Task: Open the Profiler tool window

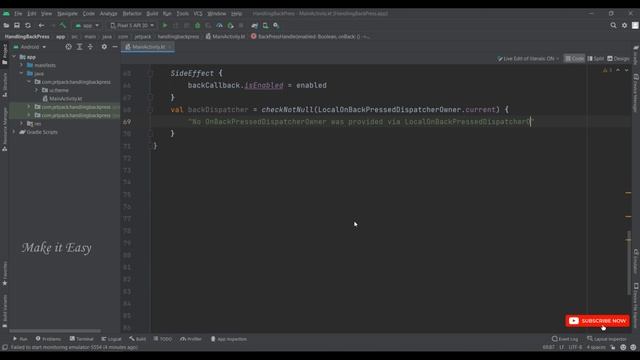Action: click(191, 339)
